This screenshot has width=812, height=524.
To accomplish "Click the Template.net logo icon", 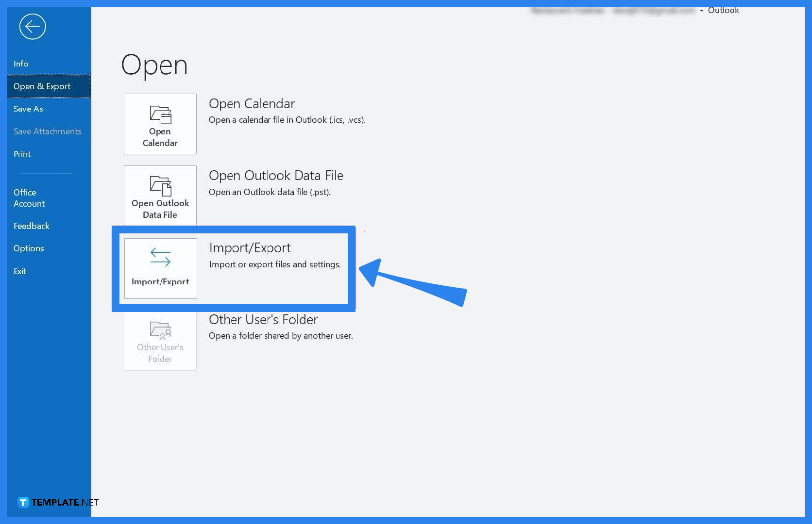I will click(x=23, y=502).
